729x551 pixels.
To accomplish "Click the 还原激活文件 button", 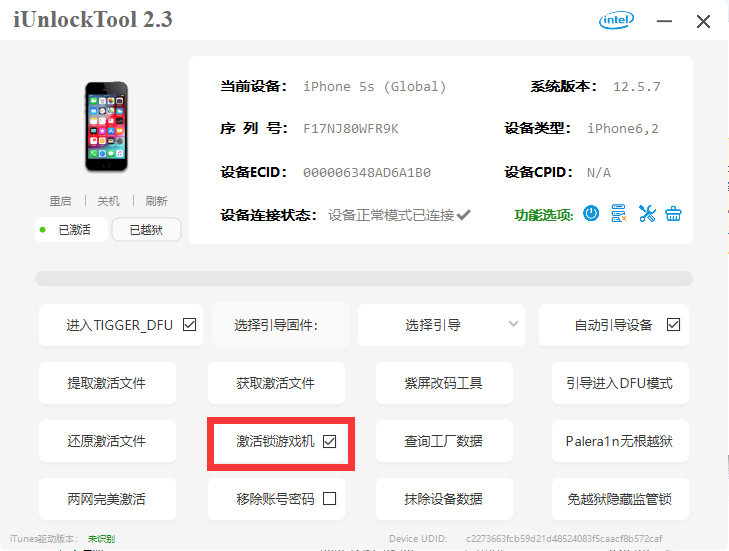I will point(107,441).
